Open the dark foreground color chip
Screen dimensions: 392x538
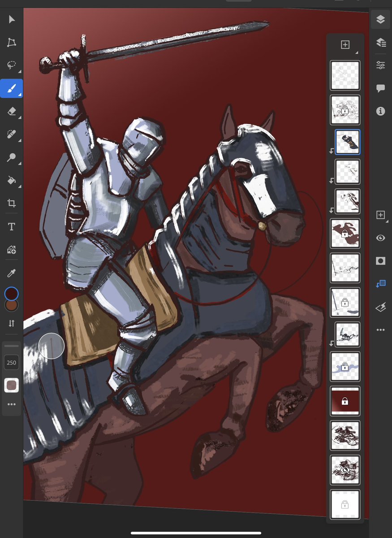(x=11, y=294)
